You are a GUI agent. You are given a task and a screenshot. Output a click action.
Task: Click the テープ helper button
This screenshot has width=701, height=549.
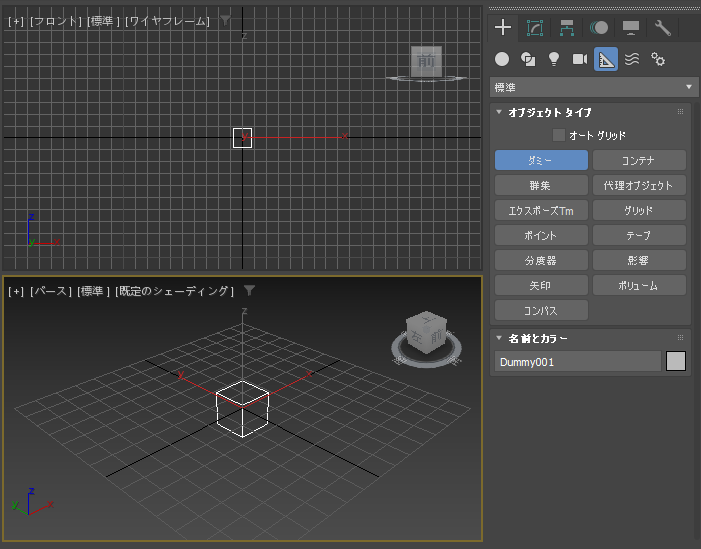(x=639, y=235)
